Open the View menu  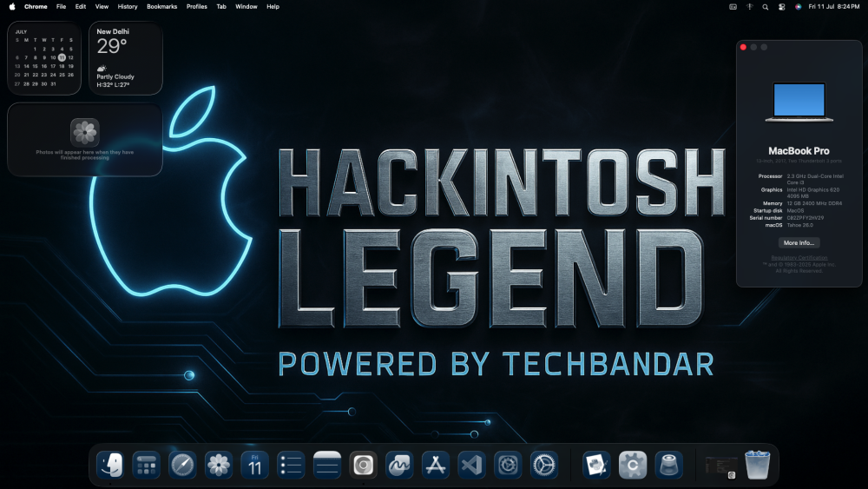pos(102,7)
